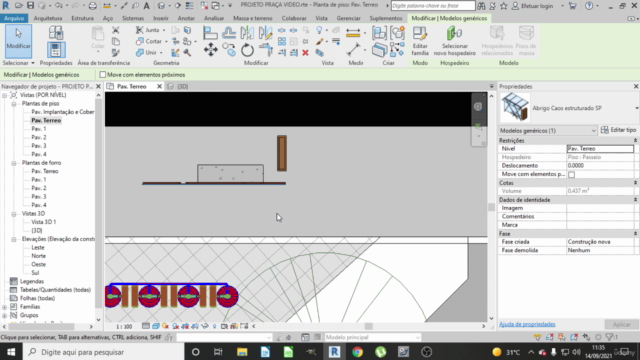Select the Move tool
Image resolution: width=640 pixels, height=360 pixels.
[211, 50]
